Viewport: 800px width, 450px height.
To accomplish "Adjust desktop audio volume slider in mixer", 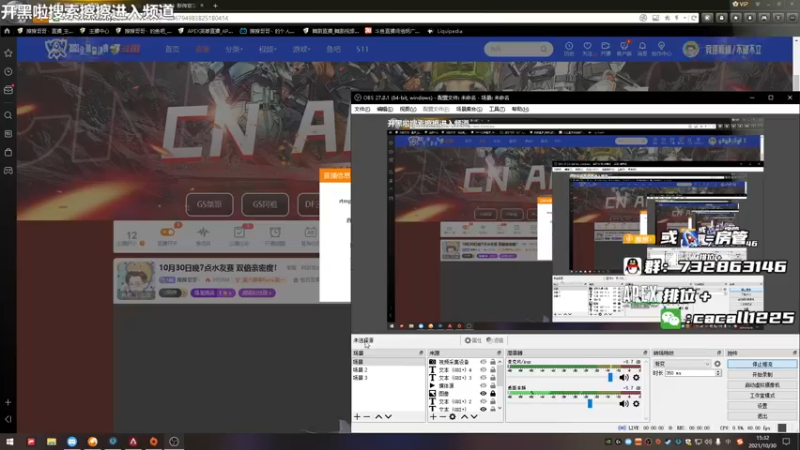I will click(590, 404).
